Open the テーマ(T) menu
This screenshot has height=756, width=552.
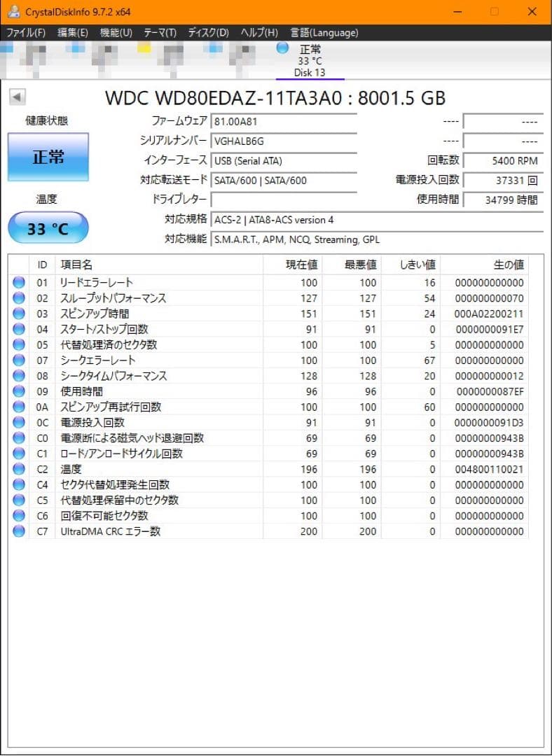pyautogui.click(x=160, y=33)
